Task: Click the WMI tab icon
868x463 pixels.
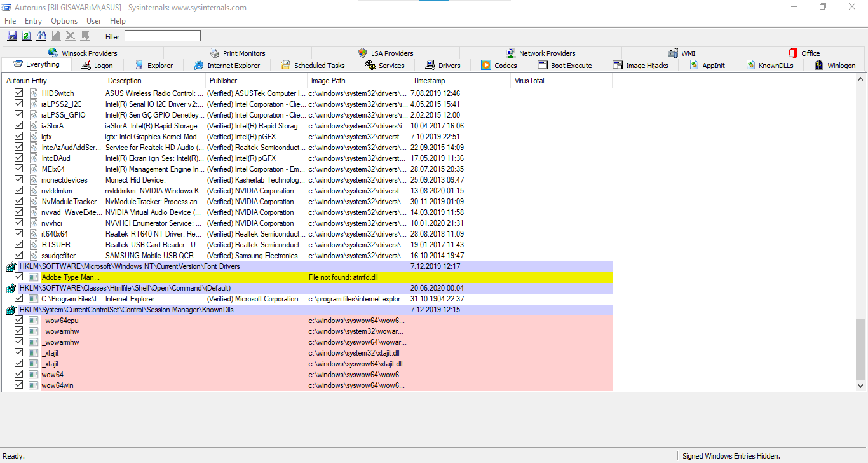Action: pos(673,53)
